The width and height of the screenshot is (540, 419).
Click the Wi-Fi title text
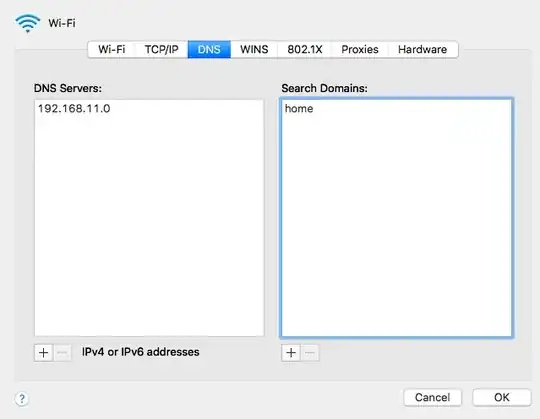pyautogui.click(x=62, y=23)
